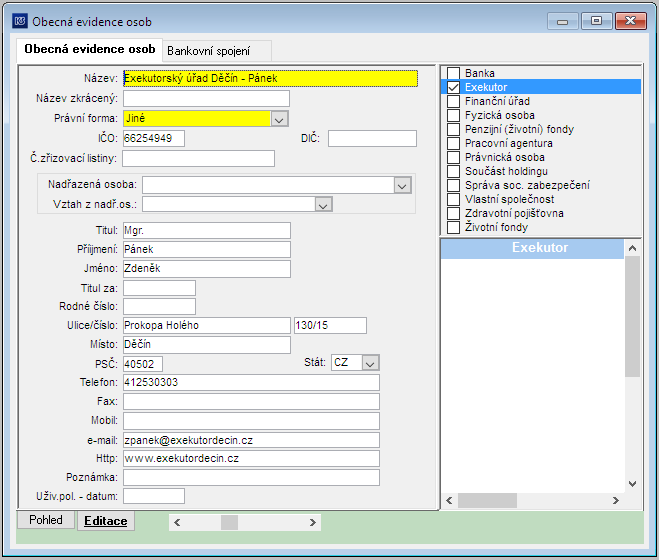
Task: Click left arrow of bottom tab scrollbar
Action: coord(177,523)
